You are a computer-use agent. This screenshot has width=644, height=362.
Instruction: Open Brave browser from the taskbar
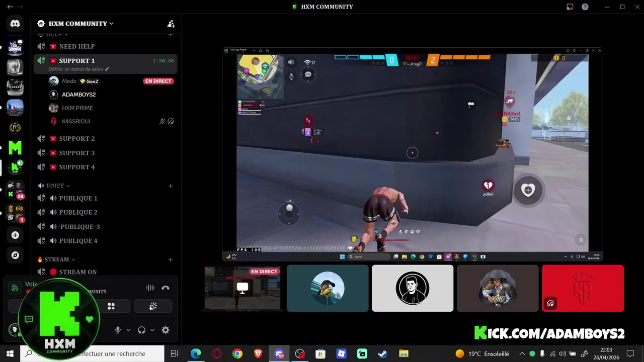pyautogui.click(x=258, y=354)
